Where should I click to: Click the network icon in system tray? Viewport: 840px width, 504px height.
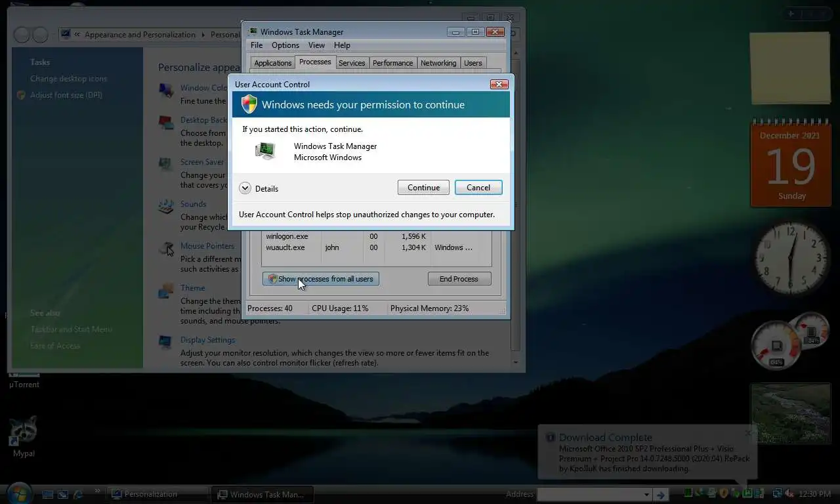pos(777,493)
